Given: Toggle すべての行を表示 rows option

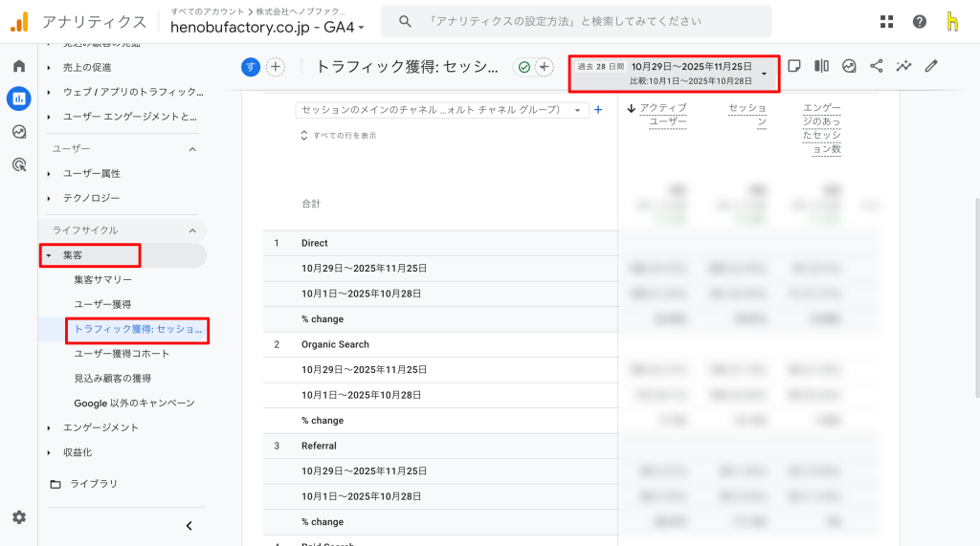Looking at the screenshot, I should coord(338,135).
